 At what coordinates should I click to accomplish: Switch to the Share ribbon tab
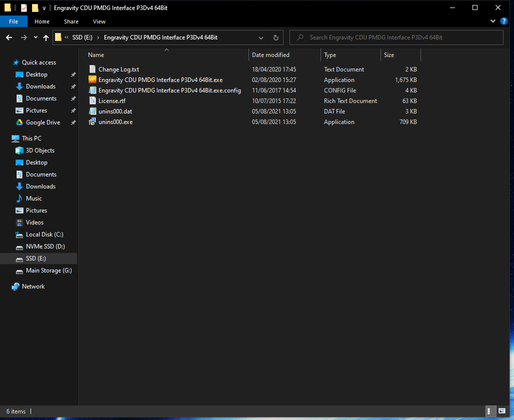(x=71, y=21)
